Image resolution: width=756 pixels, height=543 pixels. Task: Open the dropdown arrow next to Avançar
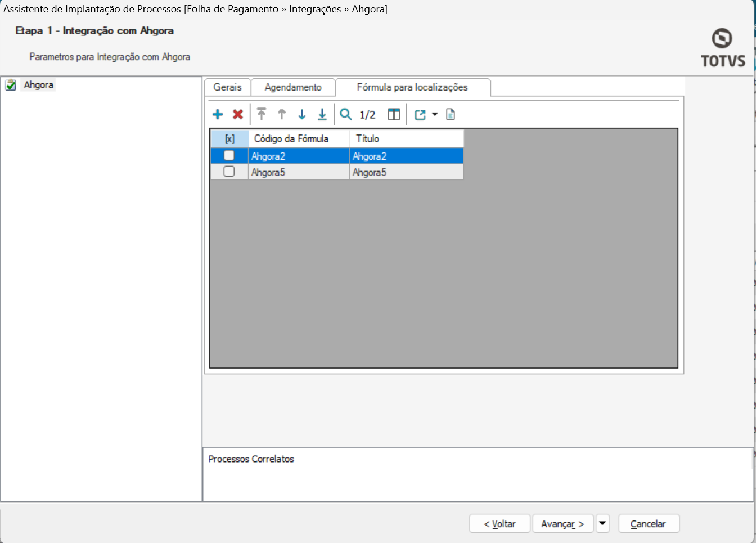click(602, 524)
